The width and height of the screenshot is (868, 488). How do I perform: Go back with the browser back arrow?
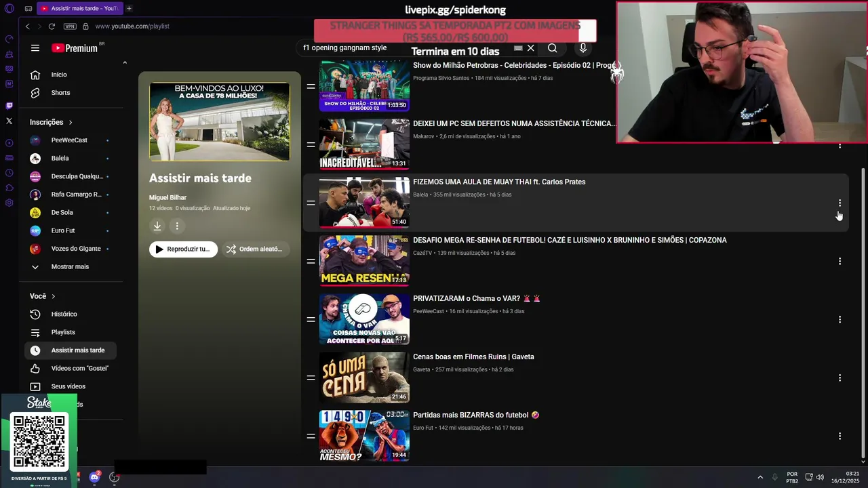[27, 26]
